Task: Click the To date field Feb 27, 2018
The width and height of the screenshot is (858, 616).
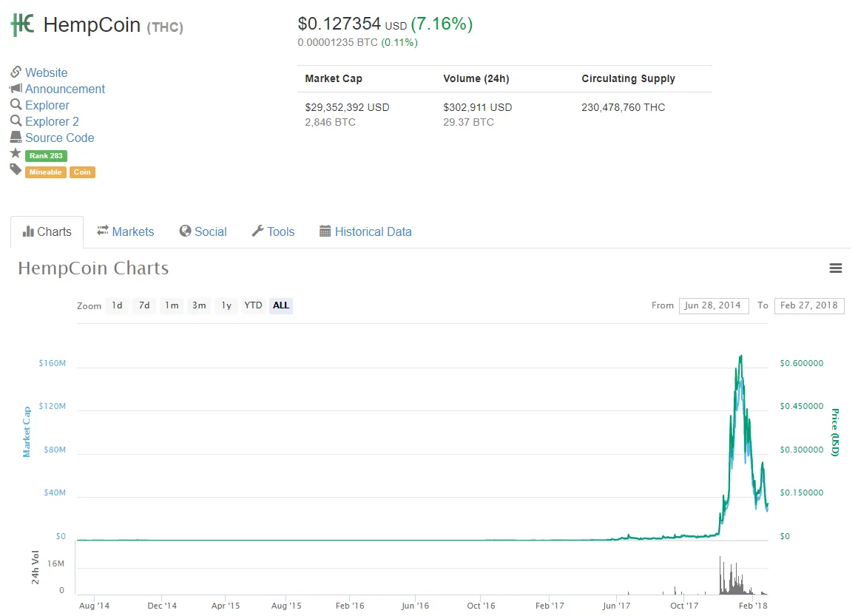Action: pos(809,306)
